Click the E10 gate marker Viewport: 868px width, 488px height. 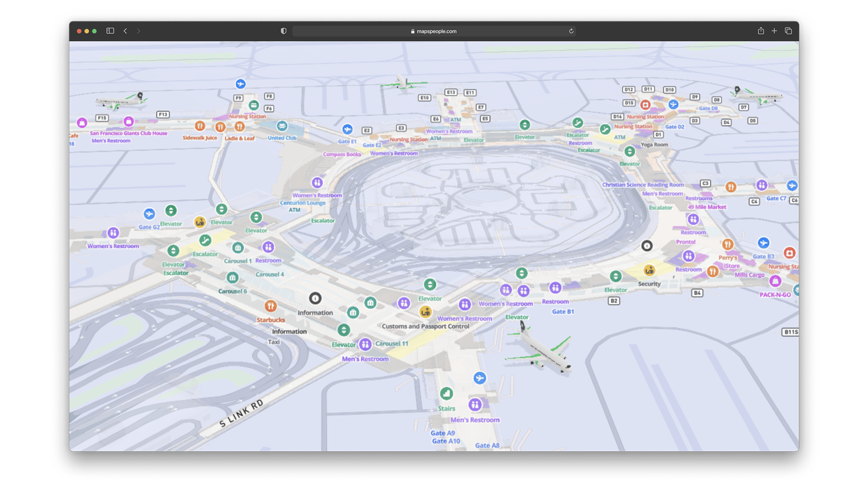(x=424, y=98)
